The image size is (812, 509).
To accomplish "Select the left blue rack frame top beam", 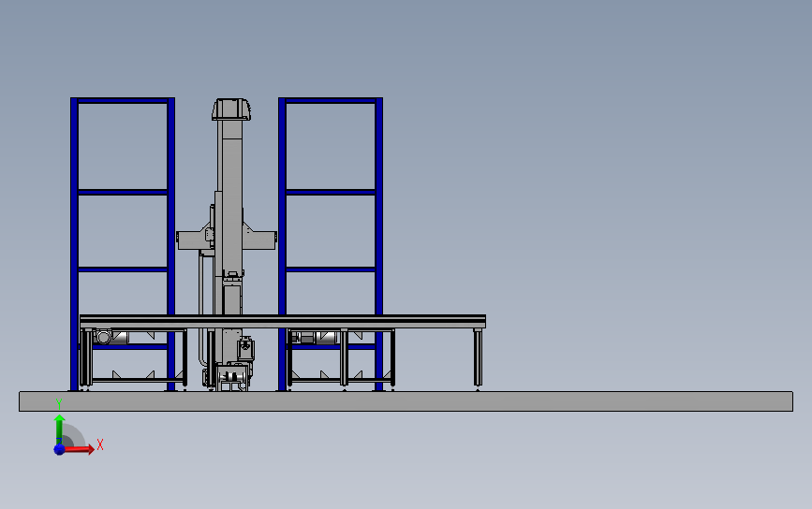I will (x=123, y=100).
